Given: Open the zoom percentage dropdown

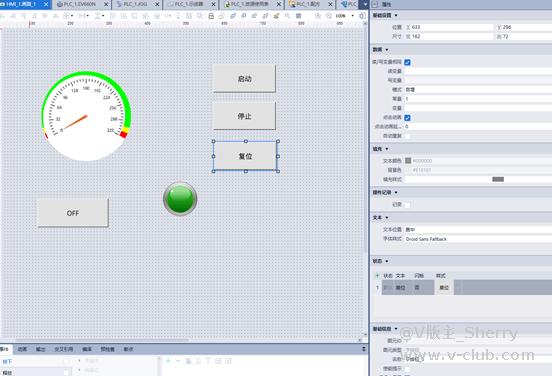Looking at the screenshot, I should pyautogui.click(x=353, y=16).
